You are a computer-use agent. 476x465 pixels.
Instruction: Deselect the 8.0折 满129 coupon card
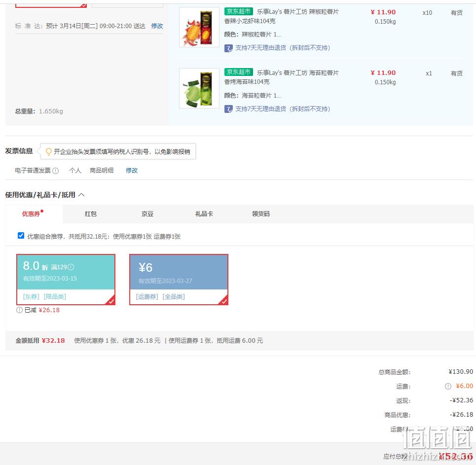pos(66,280)
